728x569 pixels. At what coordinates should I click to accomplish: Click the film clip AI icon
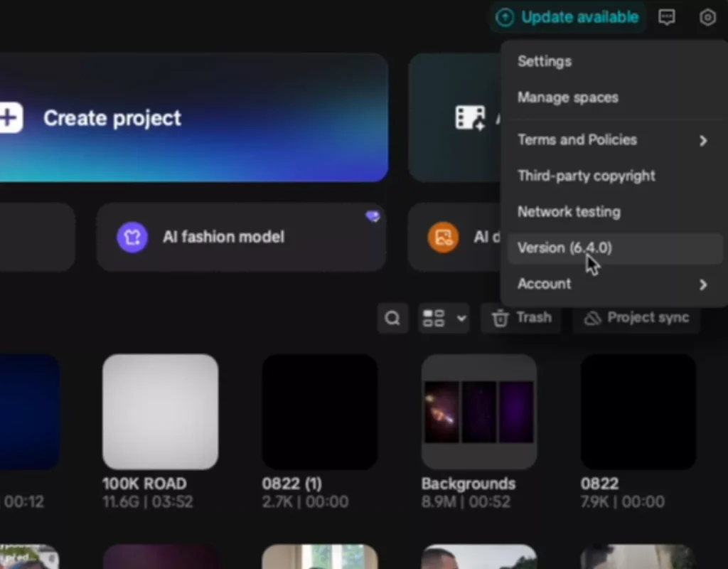[x=470, y=117]
